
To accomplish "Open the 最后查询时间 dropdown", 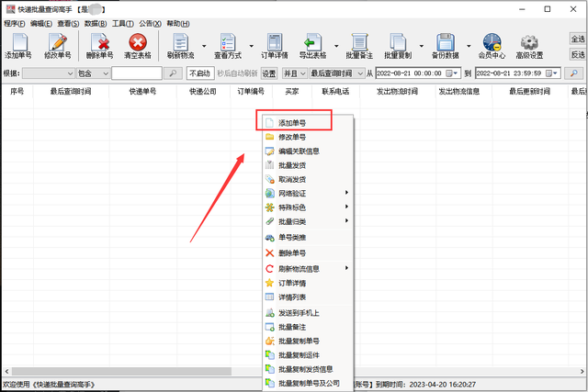I will 337,73.
